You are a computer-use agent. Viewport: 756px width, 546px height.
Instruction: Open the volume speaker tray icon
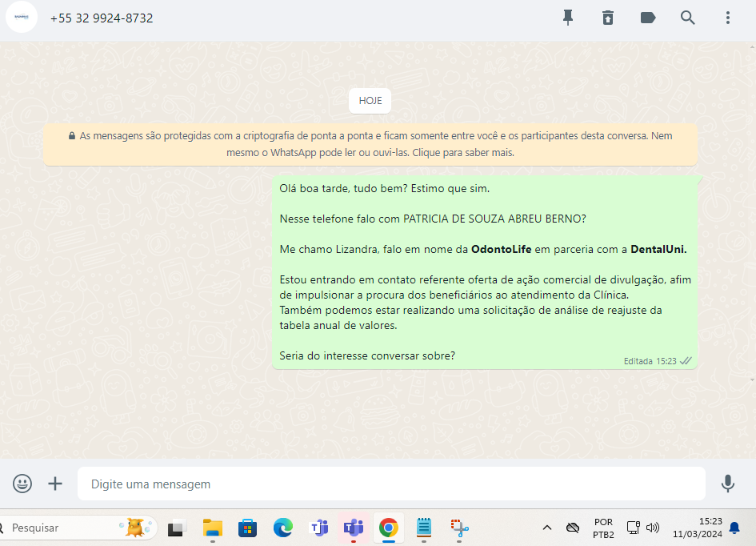652,528
